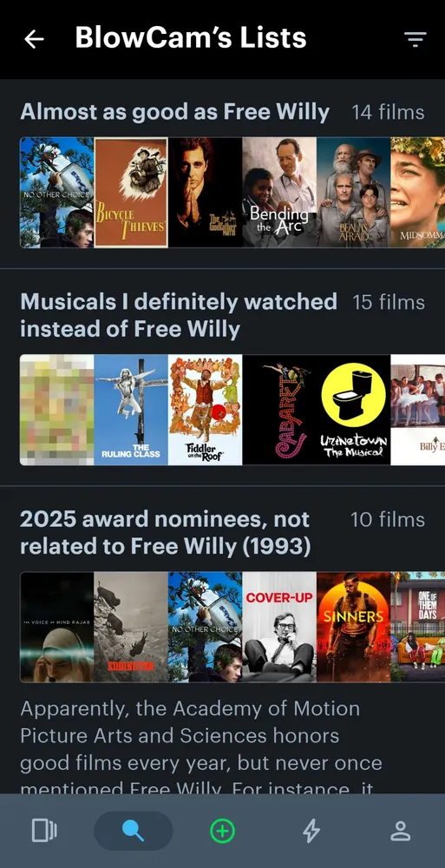
Task: Select the Cover-Up poster
Action: pos(279,627)
